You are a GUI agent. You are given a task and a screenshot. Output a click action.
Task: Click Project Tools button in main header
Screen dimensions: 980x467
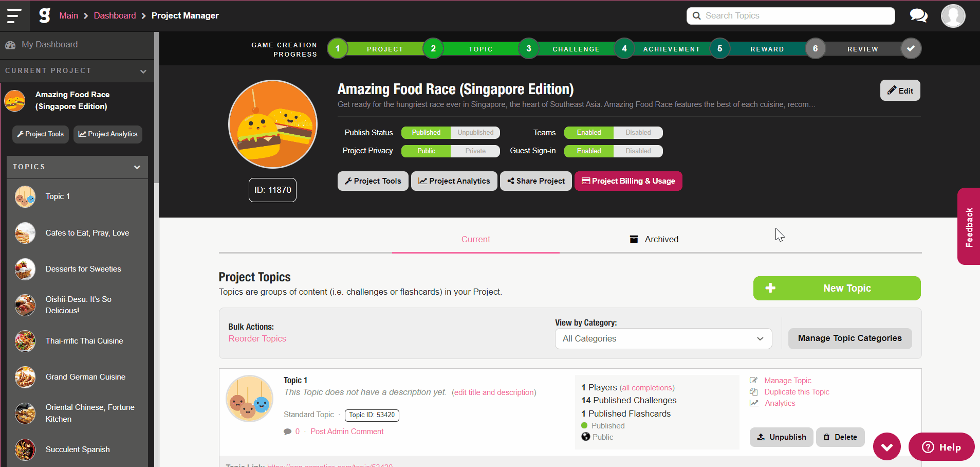373,181
